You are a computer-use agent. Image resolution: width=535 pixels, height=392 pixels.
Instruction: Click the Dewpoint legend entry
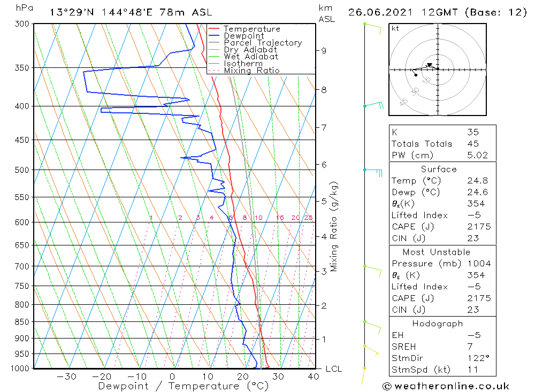point(244,36)
